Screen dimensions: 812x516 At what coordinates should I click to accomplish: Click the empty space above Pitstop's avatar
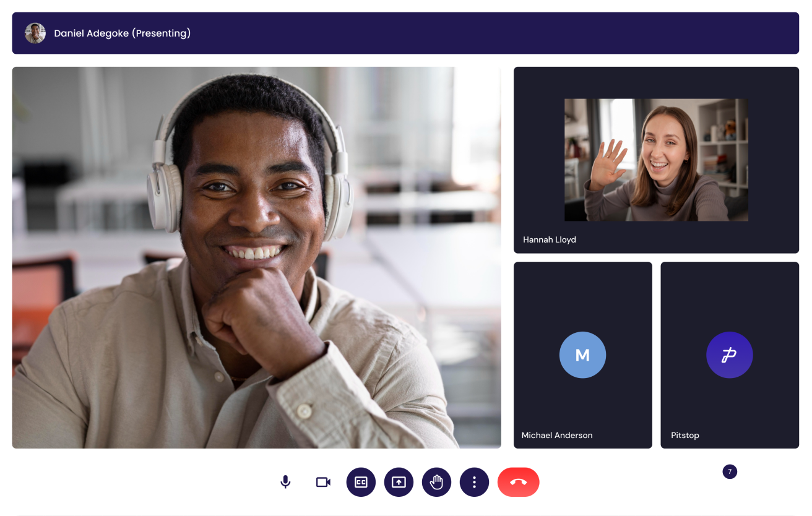coord(729,294)
